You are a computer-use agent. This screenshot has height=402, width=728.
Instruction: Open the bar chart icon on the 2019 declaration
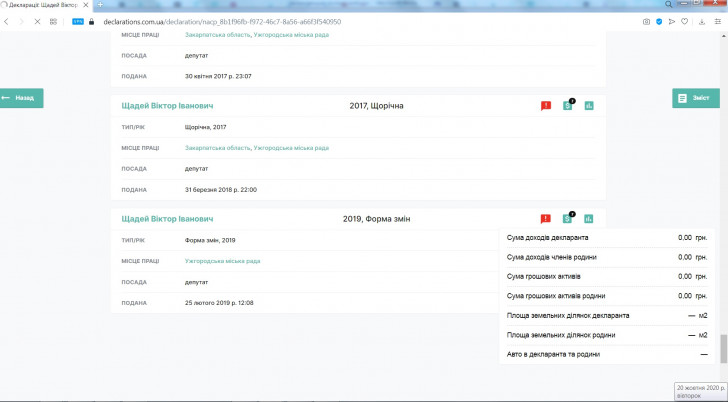(x=589, y=219)
